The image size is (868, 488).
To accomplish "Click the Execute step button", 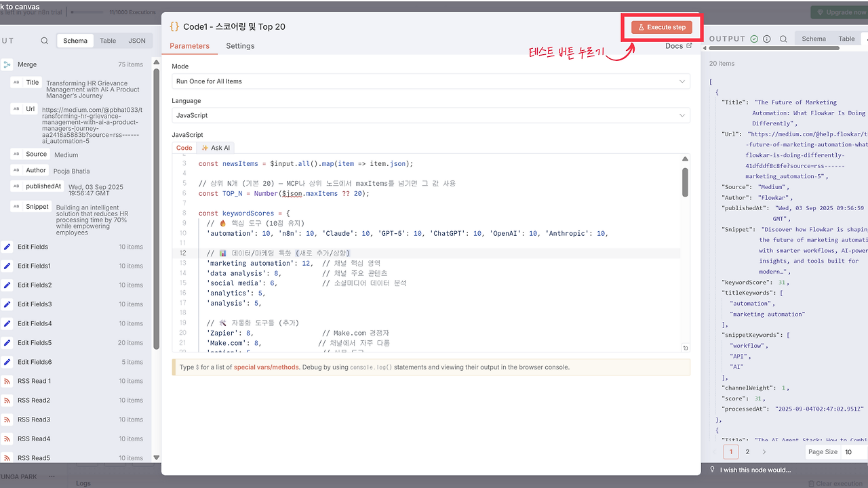I will 662,27.
